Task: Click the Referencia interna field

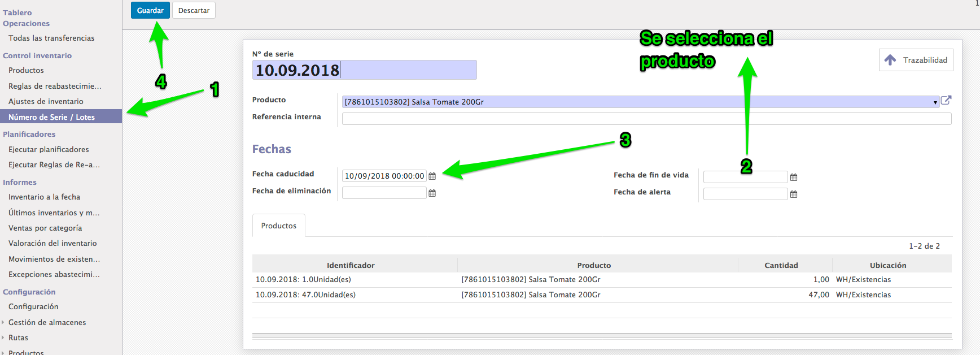Action: click(646, 119)
